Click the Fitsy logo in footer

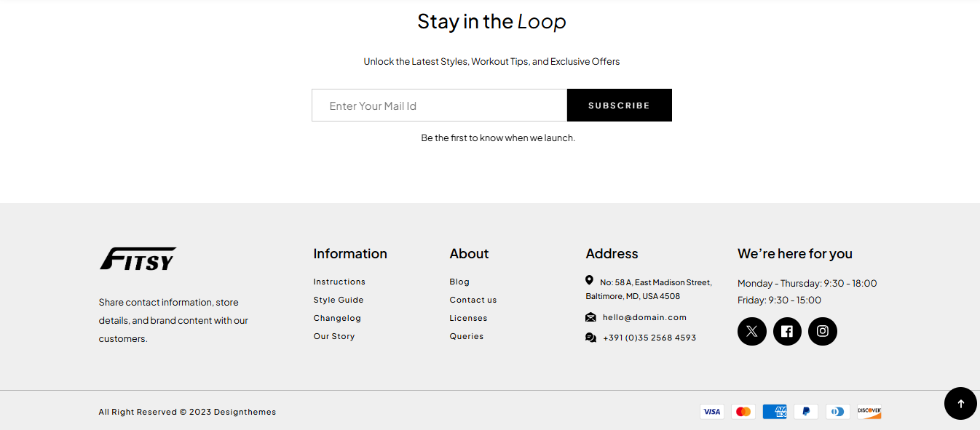pos(138,259)
